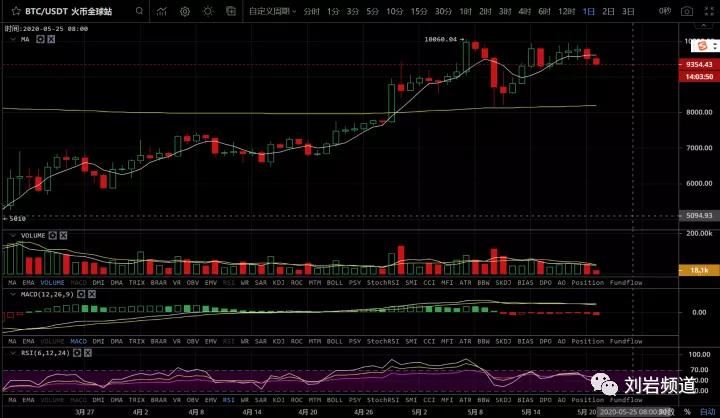
Task: Select the 1分 interval
Action: click(x=333, y=11)
